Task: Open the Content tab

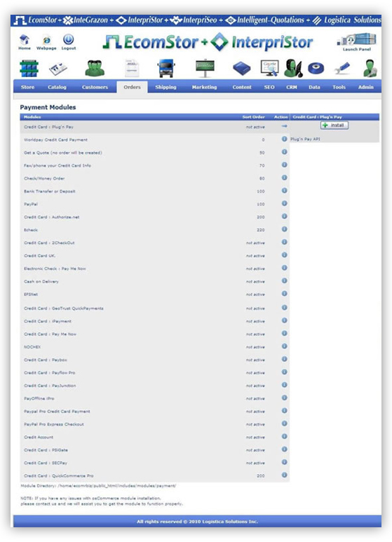Action: [x=242, y=87]
